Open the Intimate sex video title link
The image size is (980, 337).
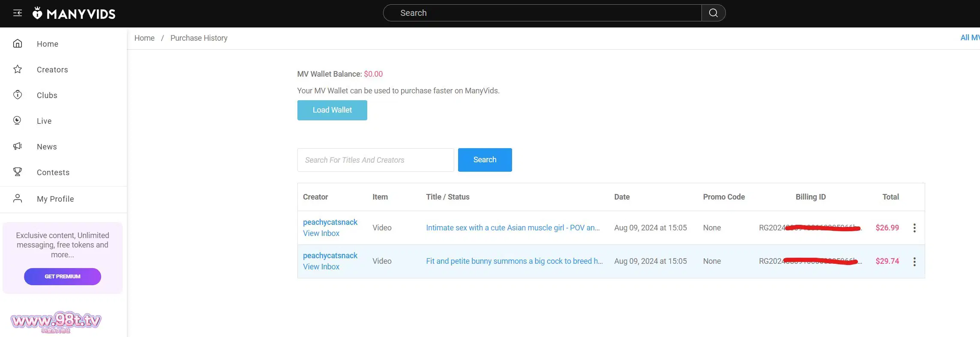click(x=512, y=228)
